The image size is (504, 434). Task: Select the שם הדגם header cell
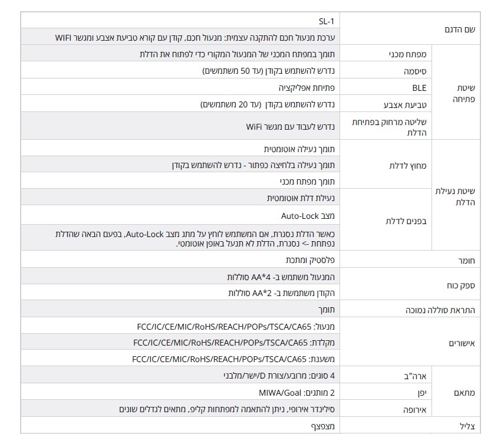[459, 29]
